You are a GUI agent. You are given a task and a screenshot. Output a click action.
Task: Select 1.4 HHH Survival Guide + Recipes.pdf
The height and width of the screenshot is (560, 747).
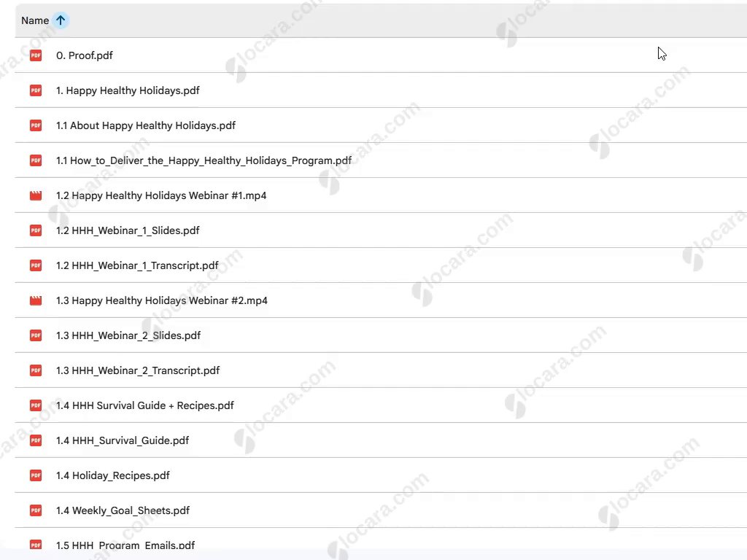point(145,405)
